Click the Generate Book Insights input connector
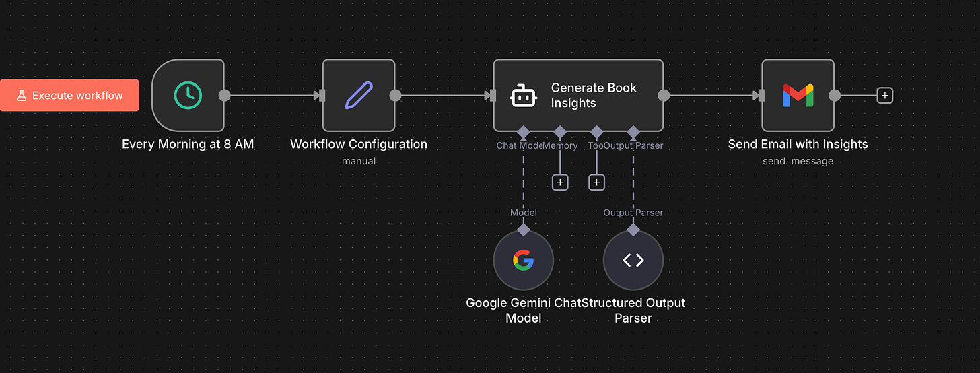The width and height of the screenshot is (980, 373). [493, 96]
